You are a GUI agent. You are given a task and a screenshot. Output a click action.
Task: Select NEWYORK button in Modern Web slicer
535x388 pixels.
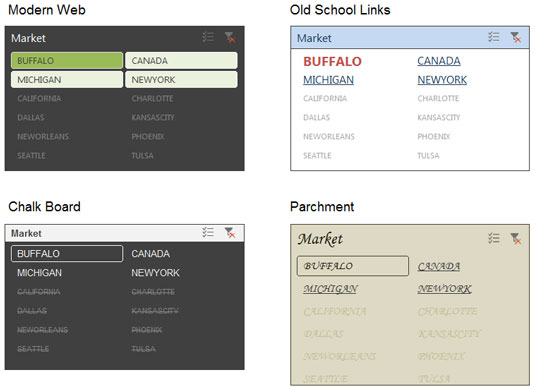point(181,80)
